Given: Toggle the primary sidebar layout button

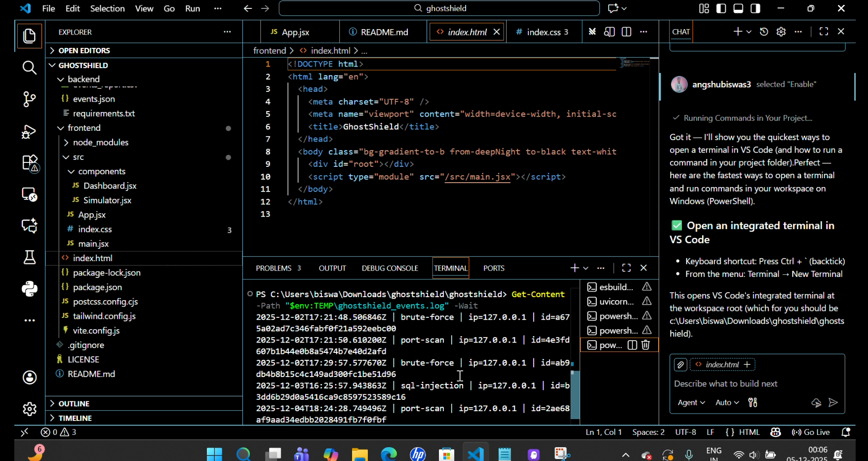Looking at the screenshot, I should tap(721, 8).
